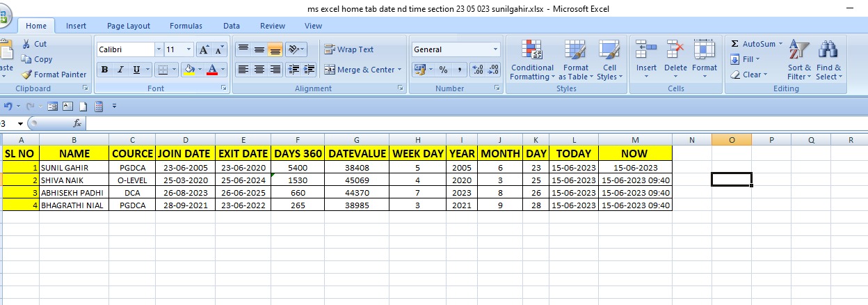Click the Find & Select binoculars icon
This screenshot has height=305, width=868.
828,60
